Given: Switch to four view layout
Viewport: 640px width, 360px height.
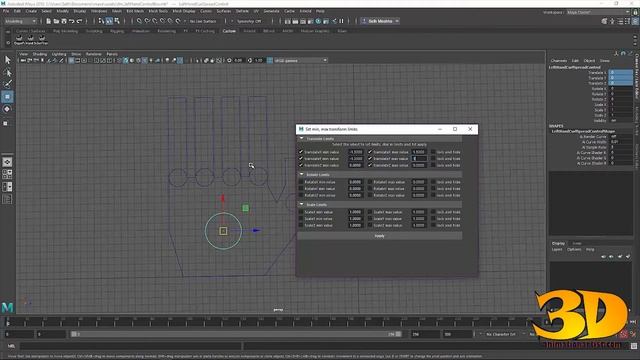Looking at the screenshot, I should click(x=7, y=174).
